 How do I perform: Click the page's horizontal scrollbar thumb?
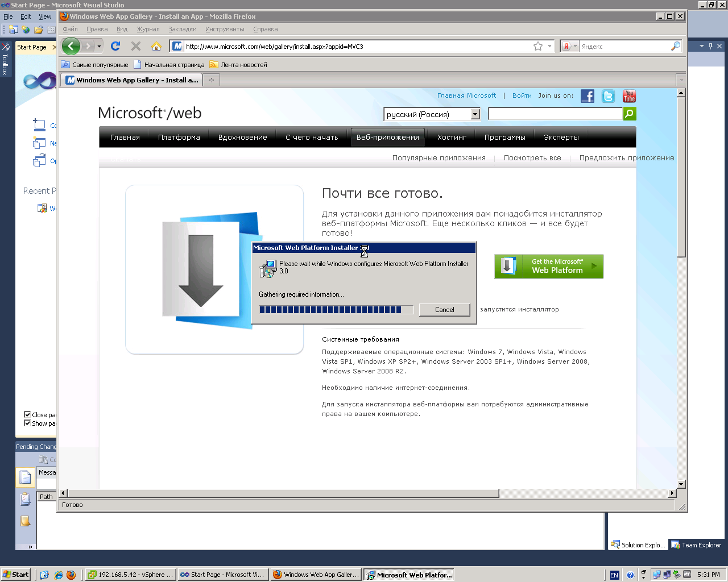tap(283, 493)
